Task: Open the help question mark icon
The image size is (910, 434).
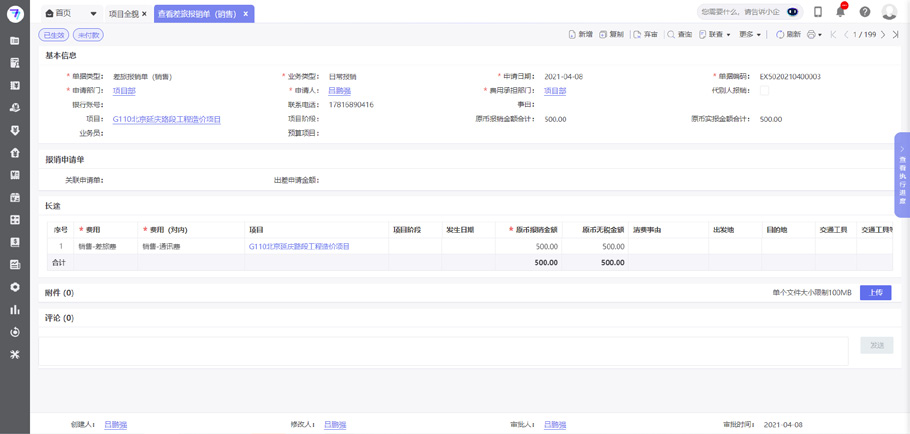Action: [x=865, y=12]
